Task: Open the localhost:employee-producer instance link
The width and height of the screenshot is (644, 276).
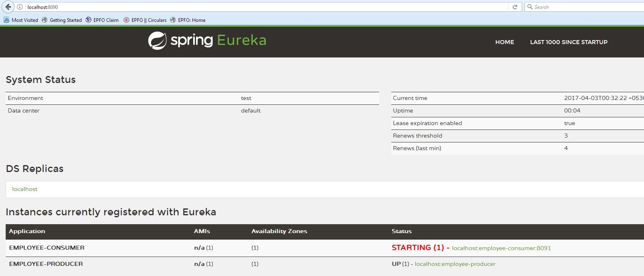Action: (x=455, y=264)
